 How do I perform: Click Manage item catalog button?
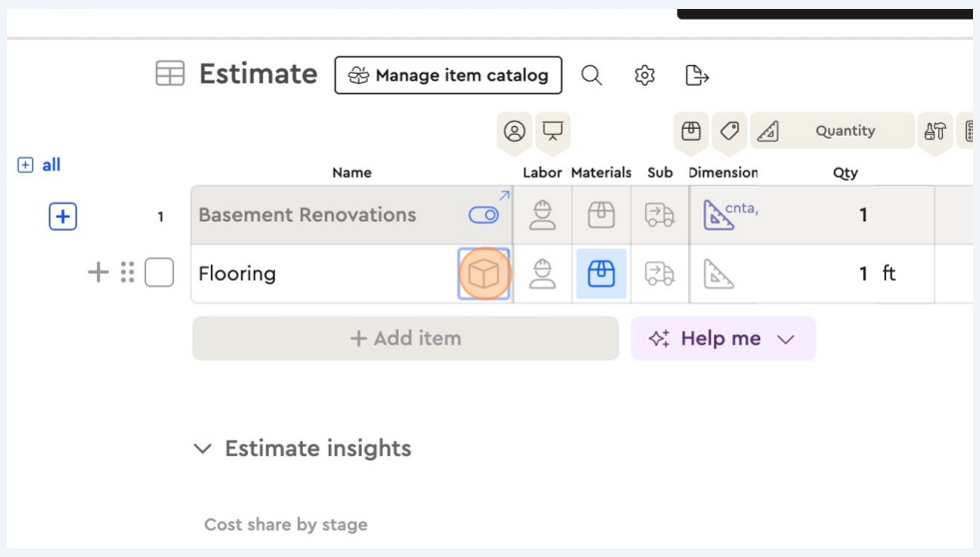click(x=448, y=75)
